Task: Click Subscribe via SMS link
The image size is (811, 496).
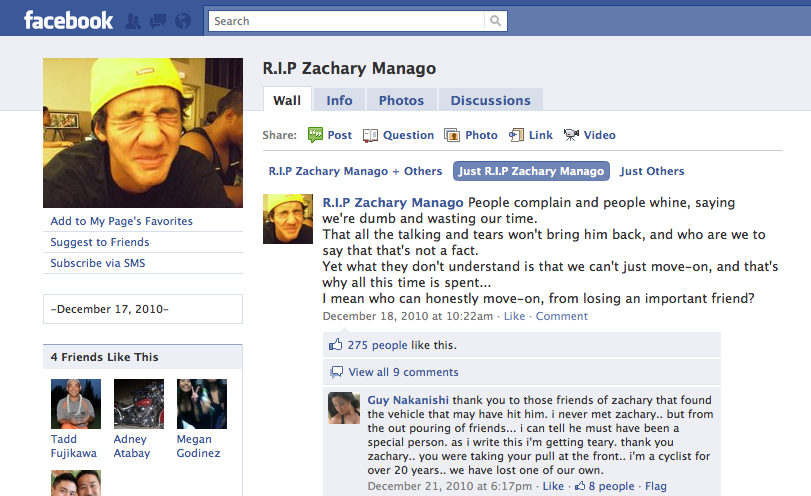Action: click(x=98, y=263)
